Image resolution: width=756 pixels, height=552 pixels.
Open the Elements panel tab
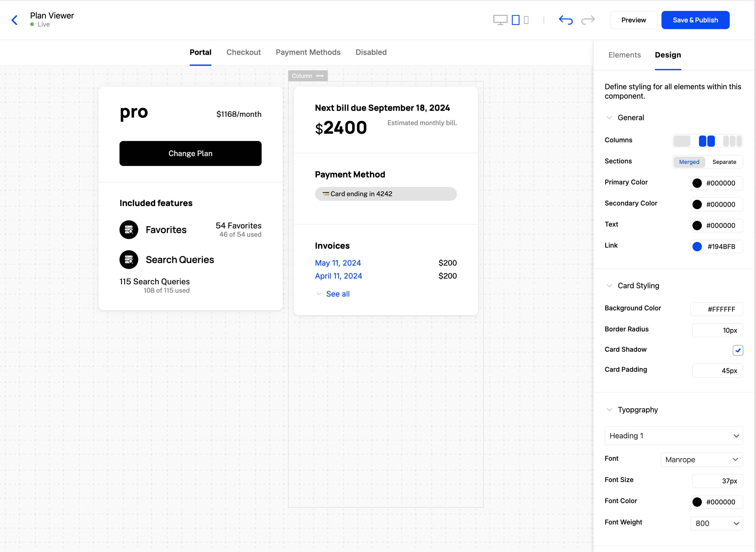tap(624, 55)
